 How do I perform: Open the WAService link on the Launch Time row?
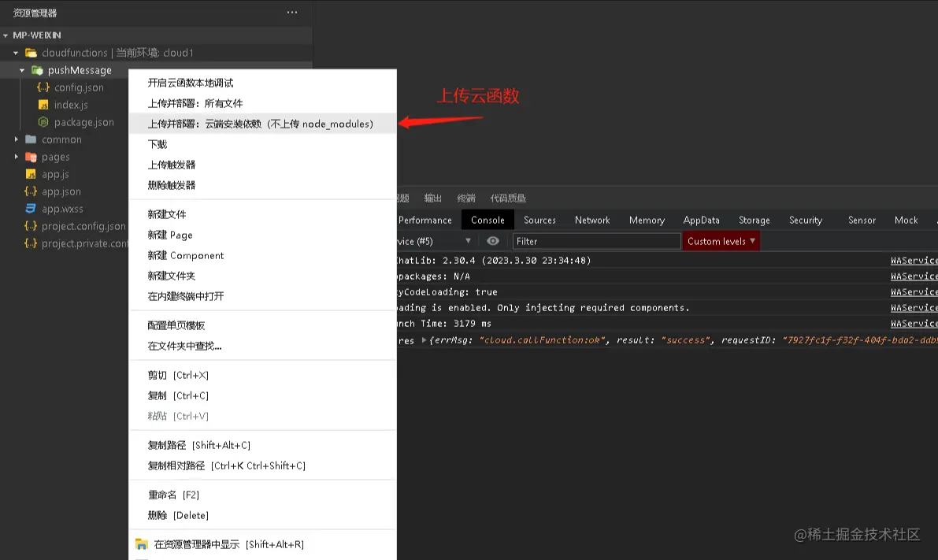coord(914,323)
